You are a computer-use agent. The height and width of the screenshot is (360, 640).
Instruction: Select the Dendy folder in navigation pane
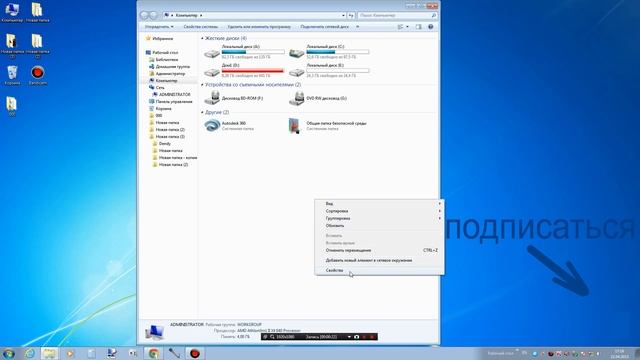pos(164,144)
